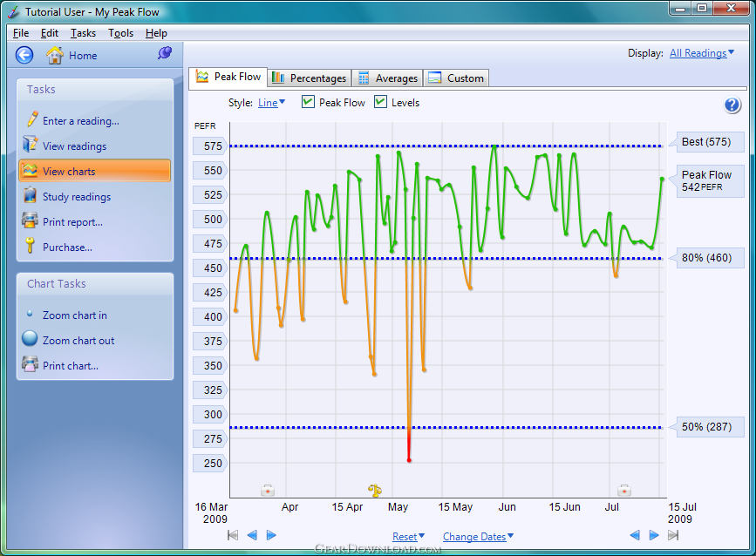Open the Reset dropdown below chart

click(408, 536)
